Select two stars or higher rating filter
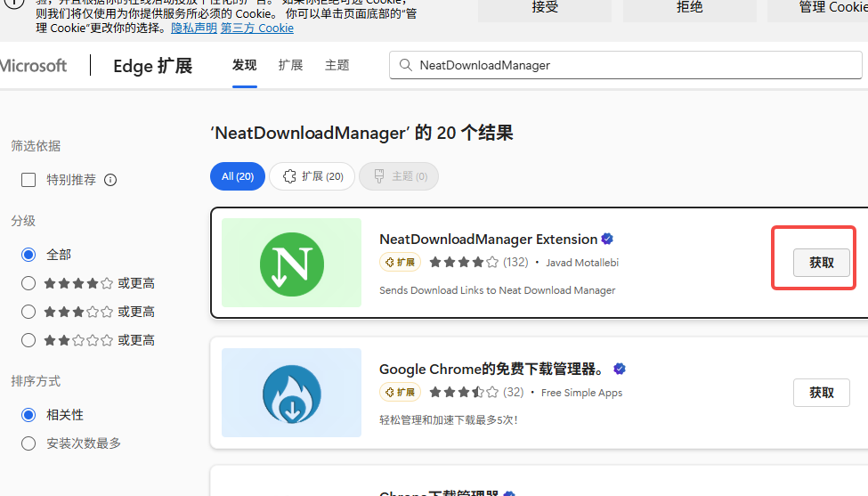Screen dimensions: 868x496 (x=28, y=340)
